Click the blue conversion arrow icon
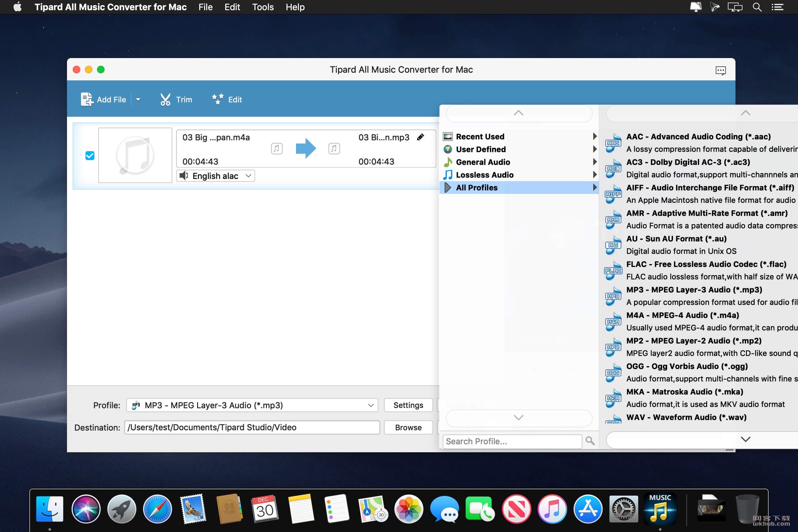The image size is (798, 532). [306, 148]
